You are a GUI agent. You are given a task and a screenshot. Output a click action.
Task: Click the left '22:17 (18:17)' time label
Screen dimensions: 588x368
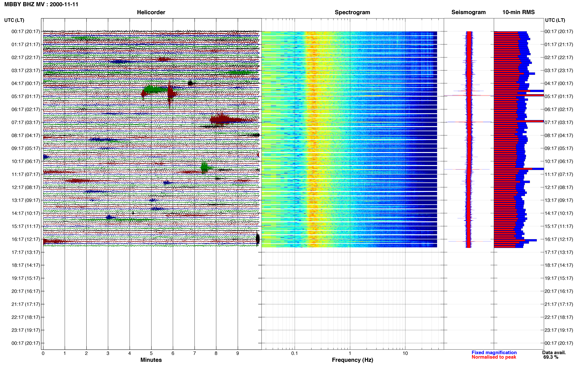[x=26, y=317]
